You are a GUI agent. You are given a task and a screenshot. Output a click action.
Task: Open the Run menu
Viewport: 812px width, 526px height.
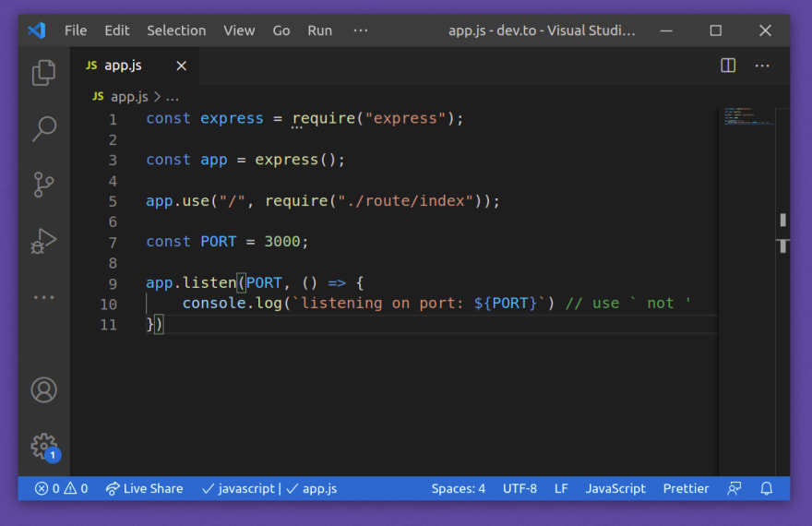point(319,30)
